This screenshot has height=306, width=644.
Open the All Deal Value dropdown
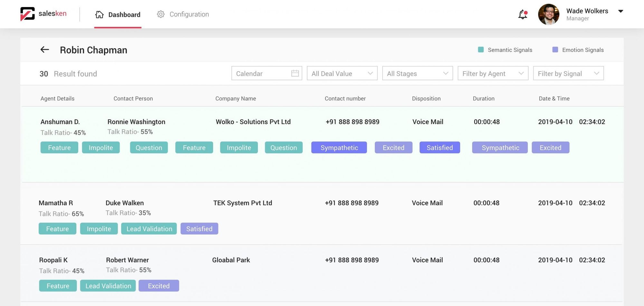342,73
